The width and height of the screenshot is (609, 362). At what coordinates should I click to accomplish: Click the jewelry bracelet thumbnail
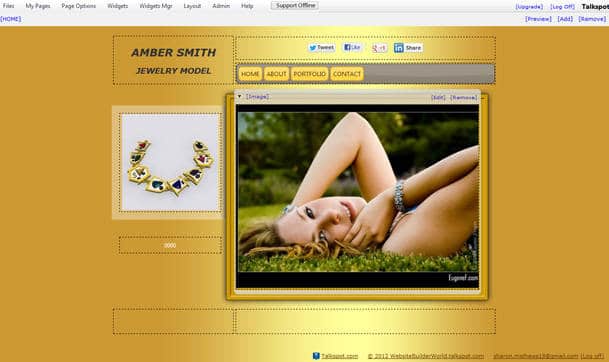[171, 162]
